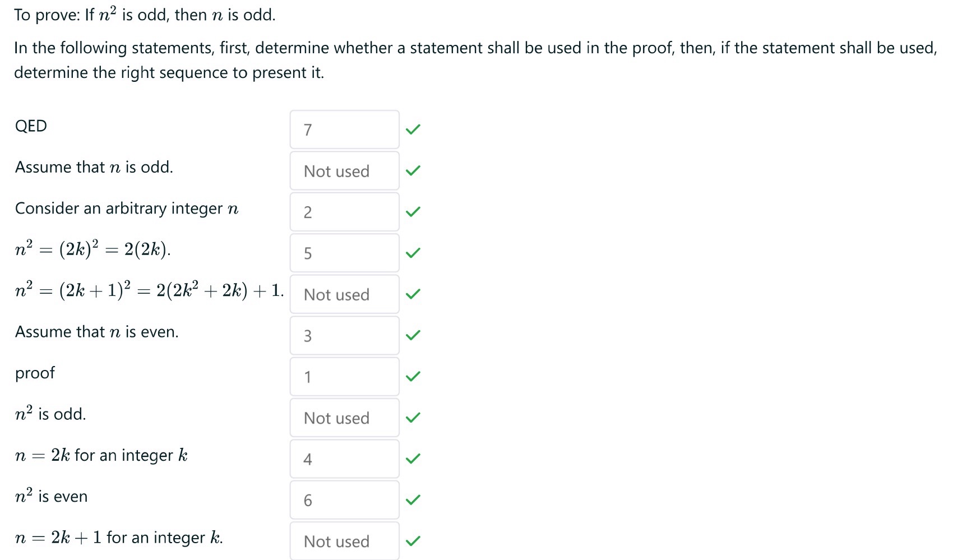The width and height of the screenshot is (976, 560).
Task: Click the box showing '6' beside 'n² is even'
Action: [x=344, y=499]
